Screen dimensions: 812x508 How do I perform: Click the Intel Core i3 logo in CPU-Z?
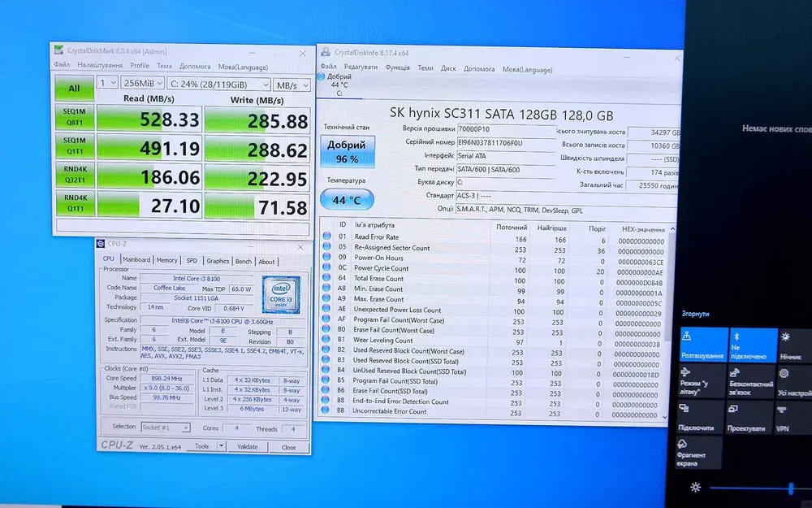coord(281,294)
